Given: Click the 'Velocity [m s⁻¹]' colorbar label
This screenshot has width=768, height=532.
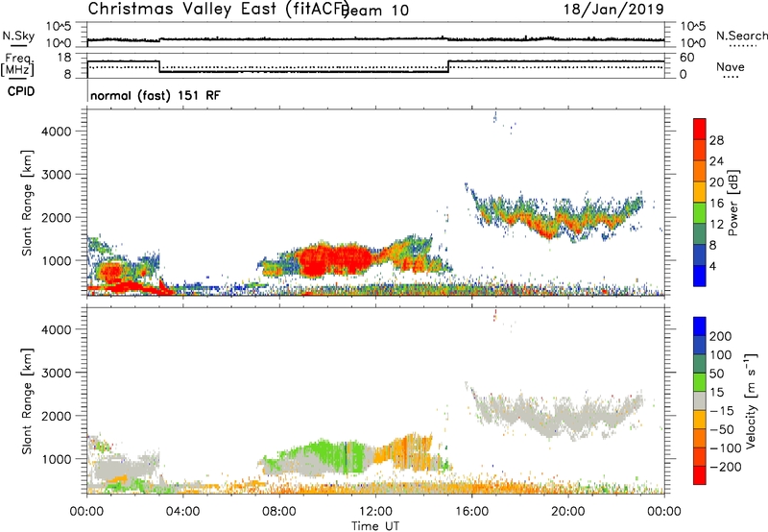Looking at the screenshot, I should tap(750, 400).
